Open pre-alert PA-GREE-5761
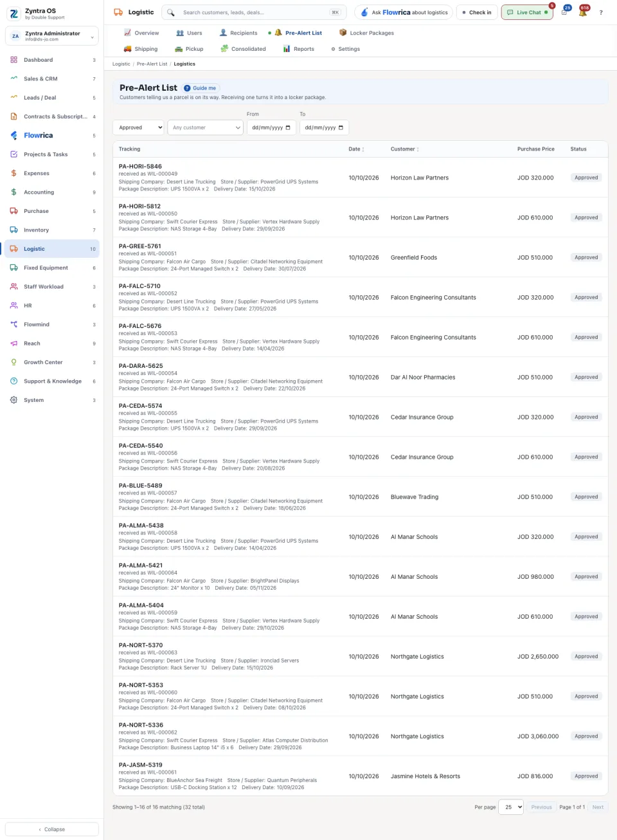Image resolution: width=617 pixels, height=840 pixels. [140, 246]
